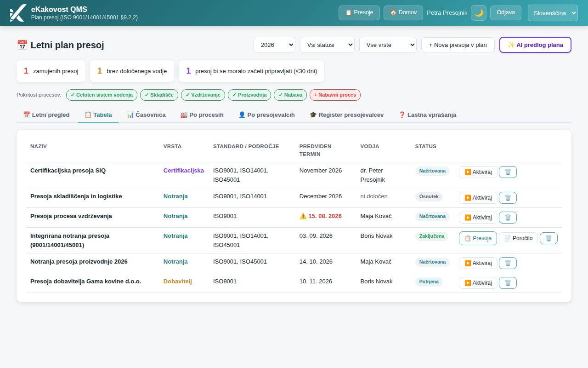Activate the Certifikacijska presoja SIQ audit
Screen dimensions: 588x368
tap(478, 172)
